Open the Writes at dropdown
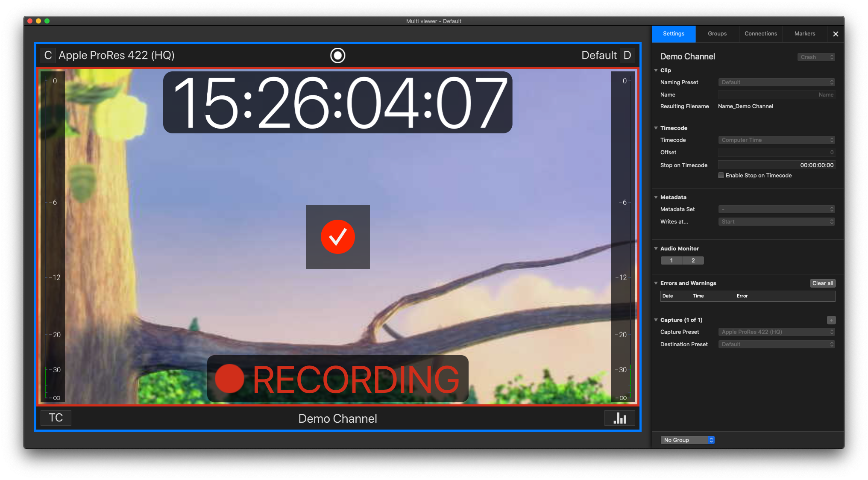Screen dimensions: 868x480 pyautogui.click(x=777, y=222)
